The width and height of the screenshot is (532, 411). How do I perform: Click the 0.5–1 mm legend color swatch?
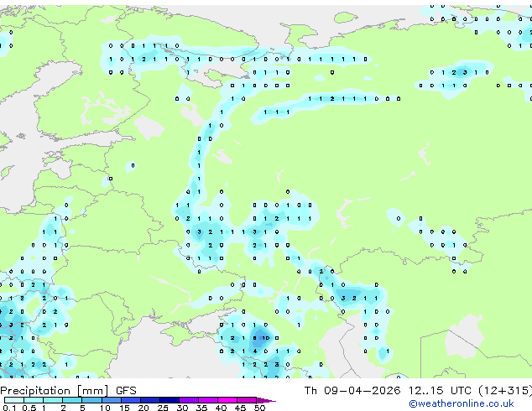pos(34,400)
